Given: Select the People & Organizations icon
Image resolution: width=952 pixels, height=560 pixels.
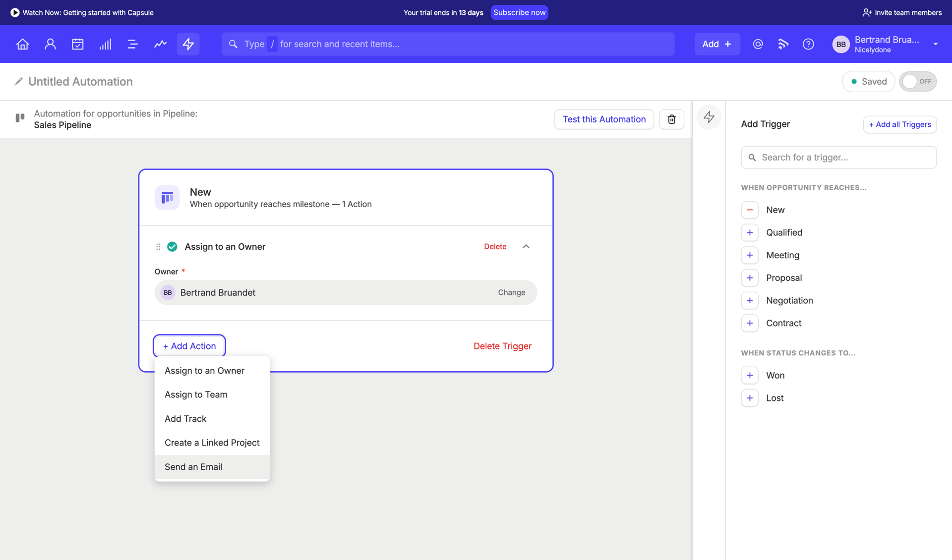Looking at the screenshot, I should click(50, 44).
